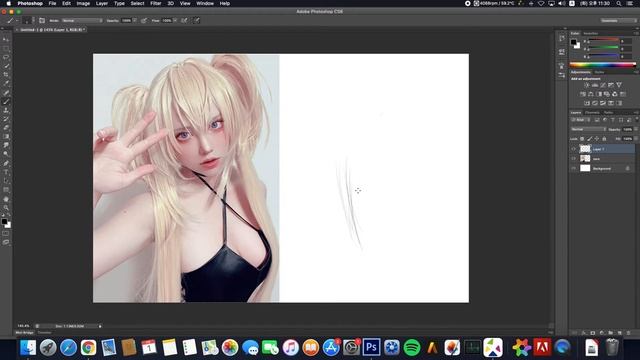Open the Filter menu
Screen dimensions: 640x360
tap(156, 3)
